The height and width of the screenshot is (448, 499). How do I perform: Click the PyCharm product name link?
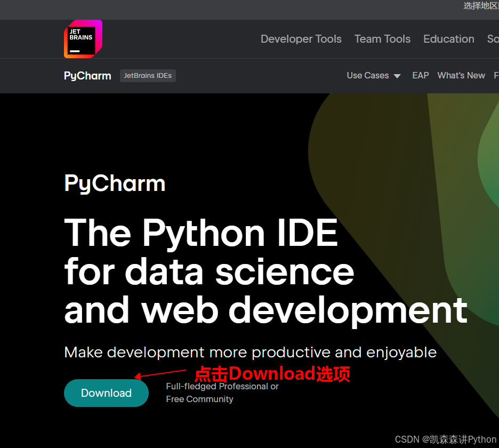(87, 76)
